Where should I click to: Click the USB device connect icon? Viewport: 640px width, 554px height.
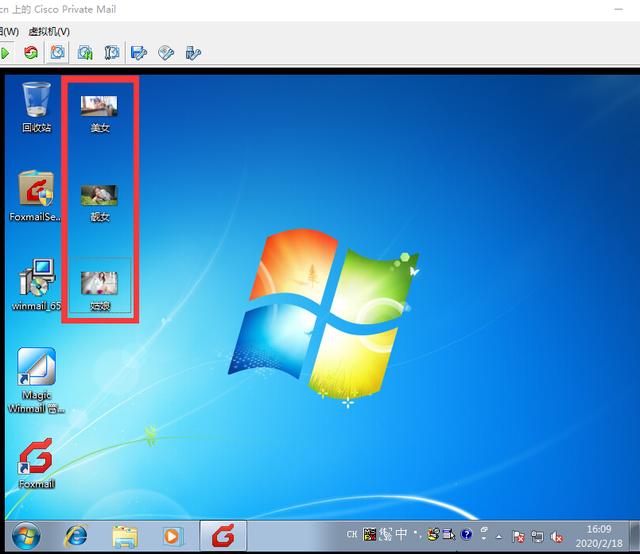(x=193, y=53)
